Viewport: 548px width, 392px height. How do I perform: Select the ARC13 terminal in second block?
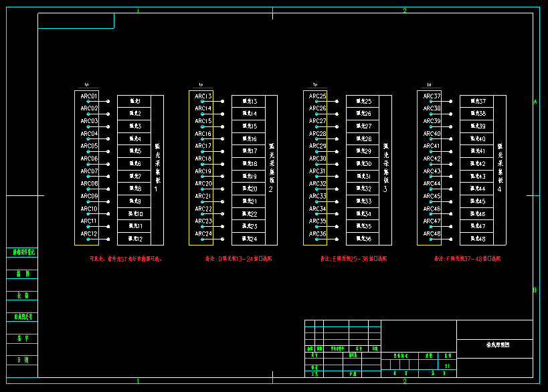pyautogui.click(x=203, y=96)
